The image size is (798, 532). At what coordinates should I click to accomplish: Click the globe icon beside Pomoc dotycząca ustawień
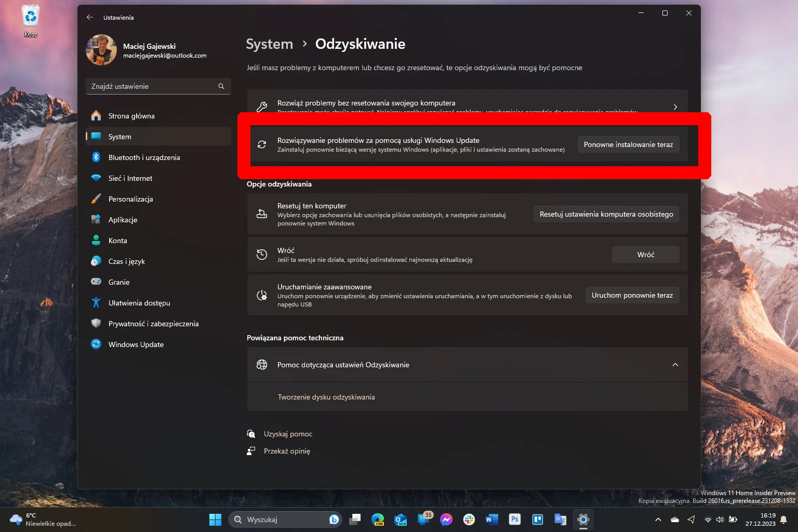pyautogui.click(x=262, y=365)
